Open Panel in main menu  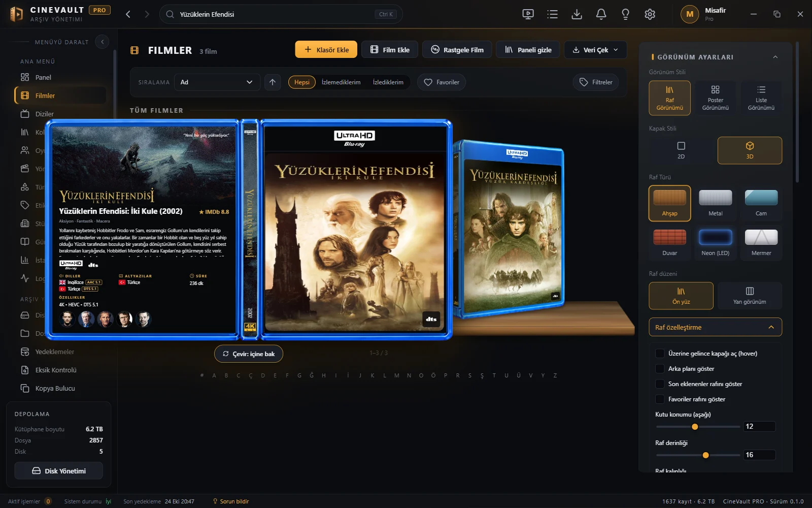coord(61,77)
